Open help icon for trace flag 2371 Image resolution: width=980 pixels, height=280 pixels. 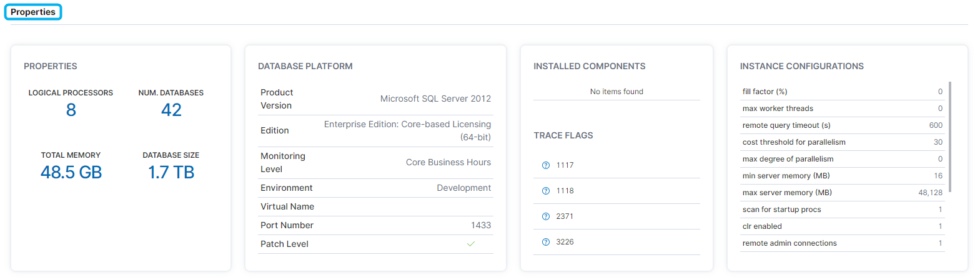tap(545, 216)
